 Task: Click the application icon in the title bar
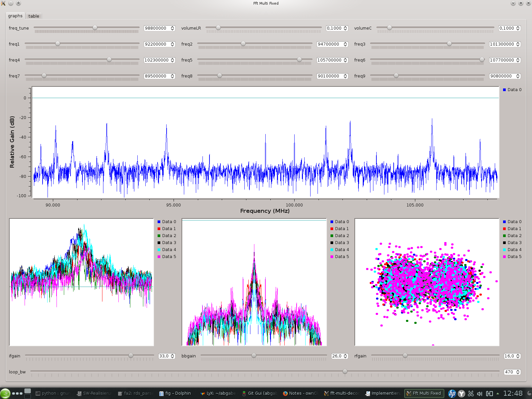point(3,3)
